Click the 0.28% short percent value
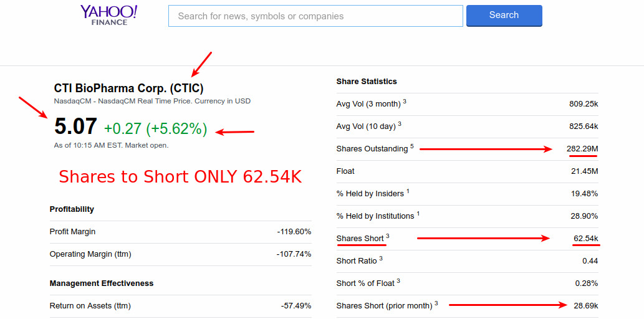The height and width of the screenshot is (319, 644). click(588, 283)
